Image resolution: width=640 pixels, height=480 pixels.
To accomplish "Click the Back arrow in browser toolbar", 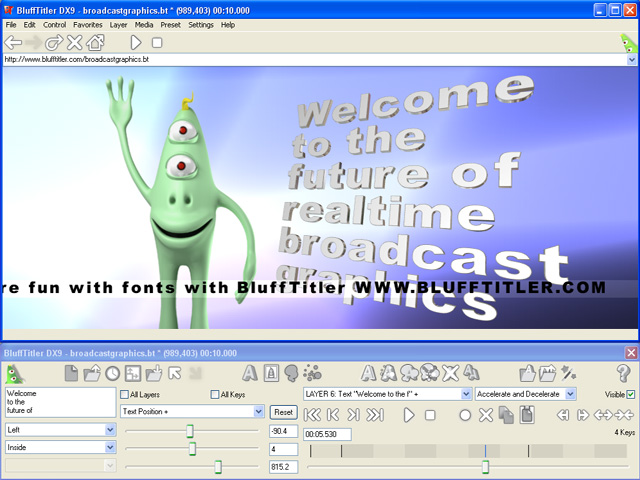I will (13, 42).
